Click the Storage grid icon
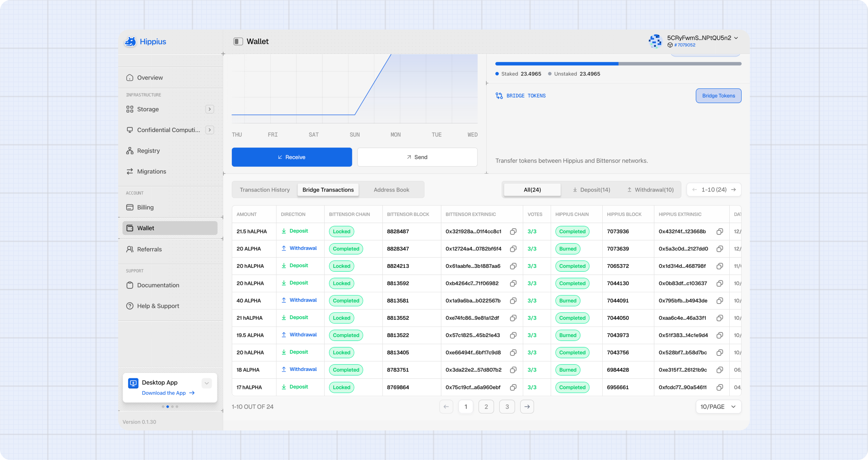Viewport: 868px width, 460px height. point(130,109)
